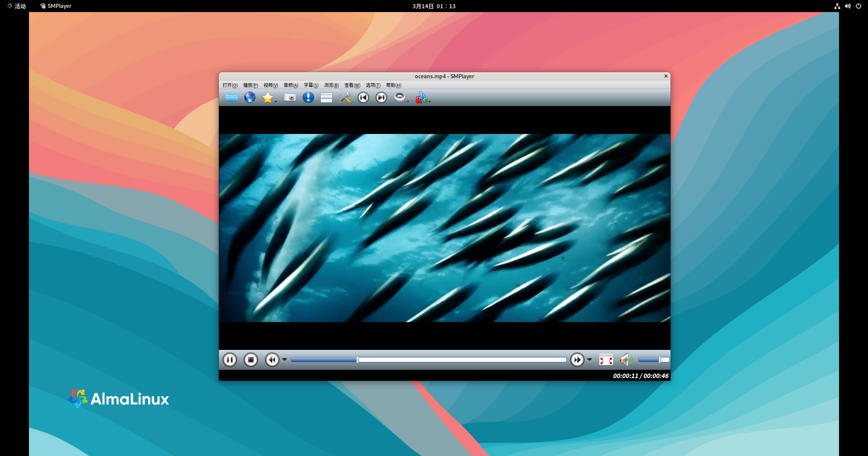Stop the video playback
Image resolution: width=868 pixels, height=456 pixels.
coord(250,360)
